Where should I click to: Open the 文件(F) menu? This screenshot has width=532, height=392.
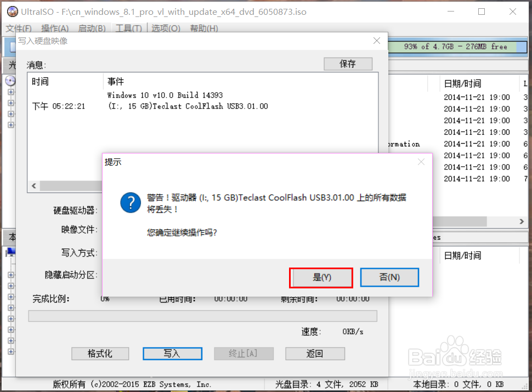click(x=19, y=29)
